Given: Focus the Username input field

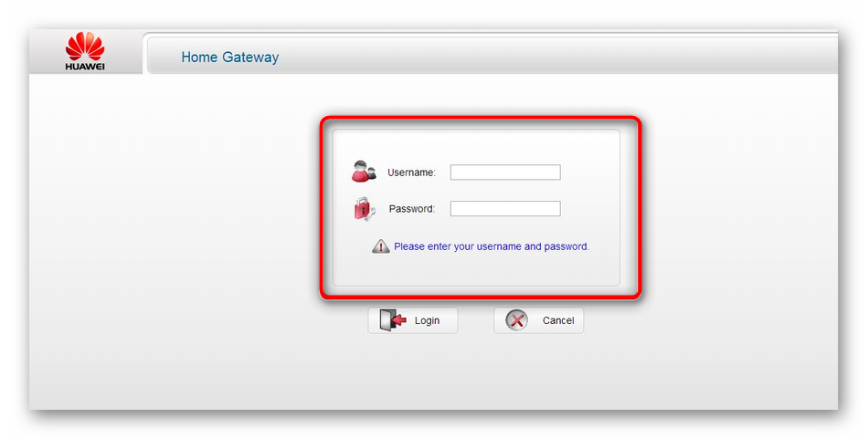Looking at the screenshot, I should pyautogui.click(x=505, y=172).
